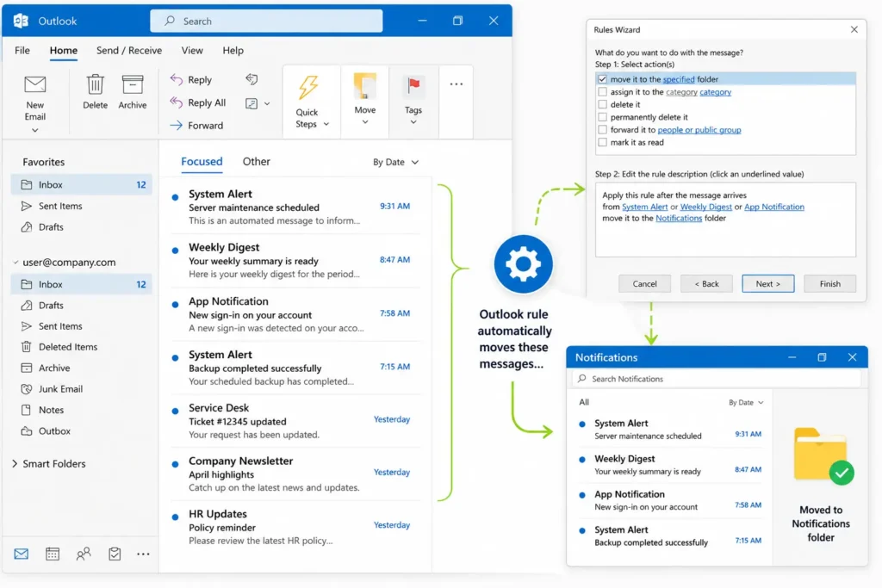Click the Search box in Outlook title bar
882x588 pixels.
(266, 21)
